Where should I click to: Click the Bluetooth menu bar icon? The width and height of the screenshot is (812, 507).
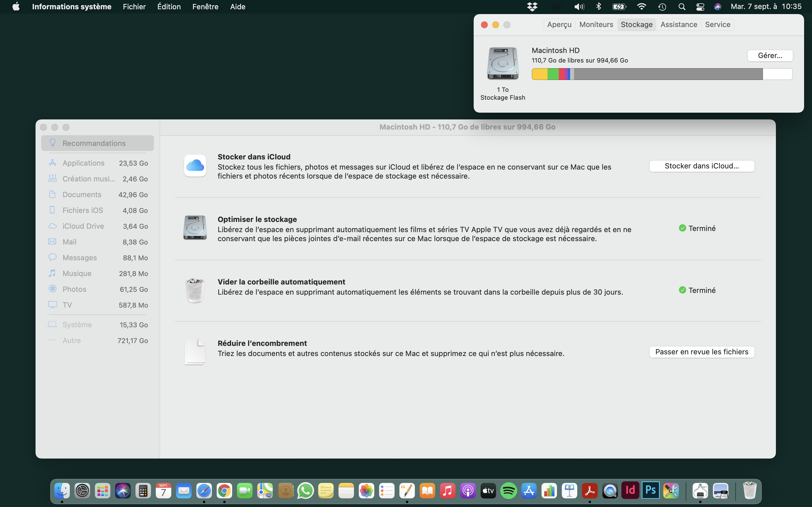click(598, 7)
